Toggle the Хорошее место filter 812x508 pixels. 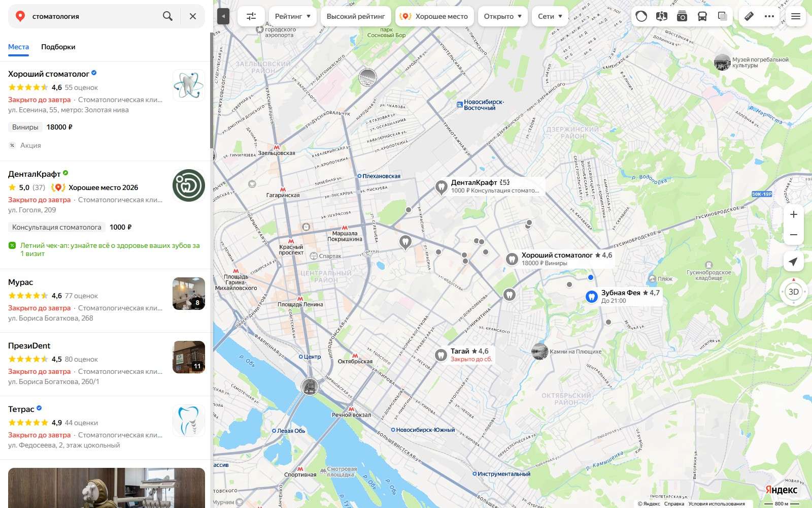[434, 16]
